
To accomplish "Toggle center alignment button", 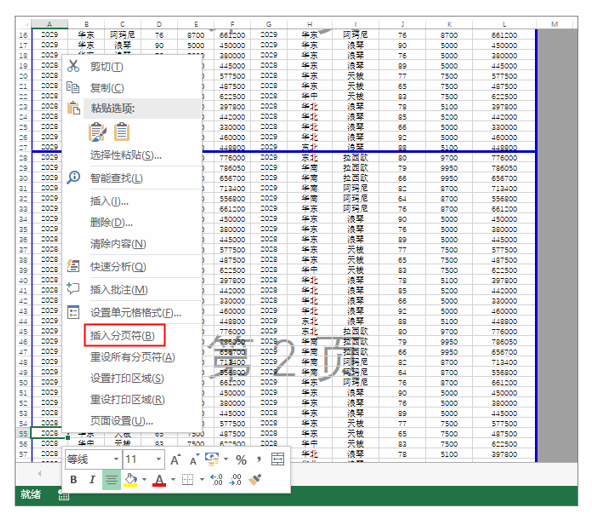I will coord(111,480).
